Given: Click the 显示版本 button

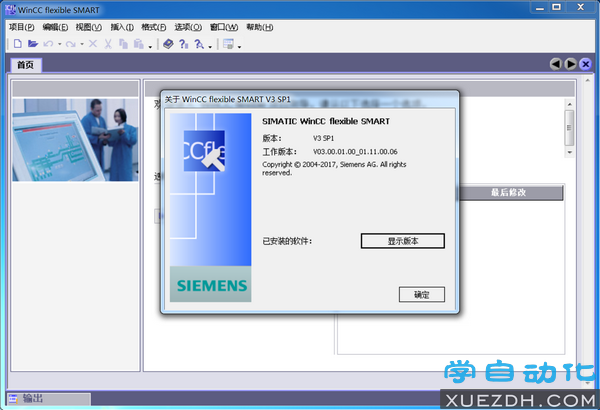Looking at the screenshot, I should click(x=403, y=241).
